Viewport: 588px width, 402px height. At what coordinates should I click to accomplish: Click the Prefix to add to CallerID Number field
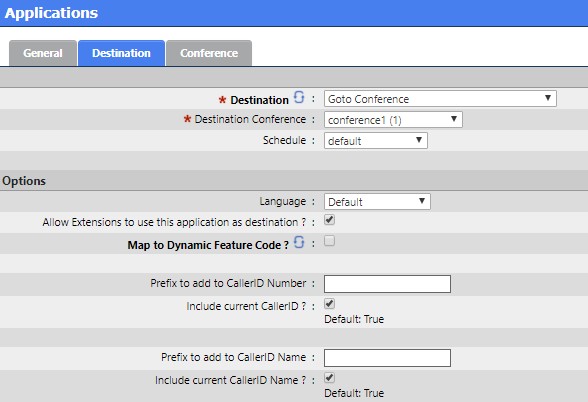387,284
